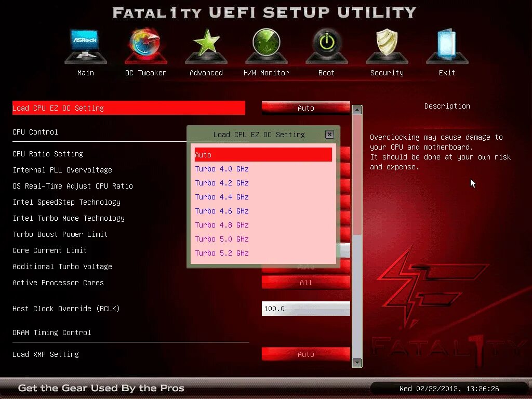The height and width of the screenshot is (399, 532).
Task: Click the H/W Monitor tab label
Action: coord(267,73)
